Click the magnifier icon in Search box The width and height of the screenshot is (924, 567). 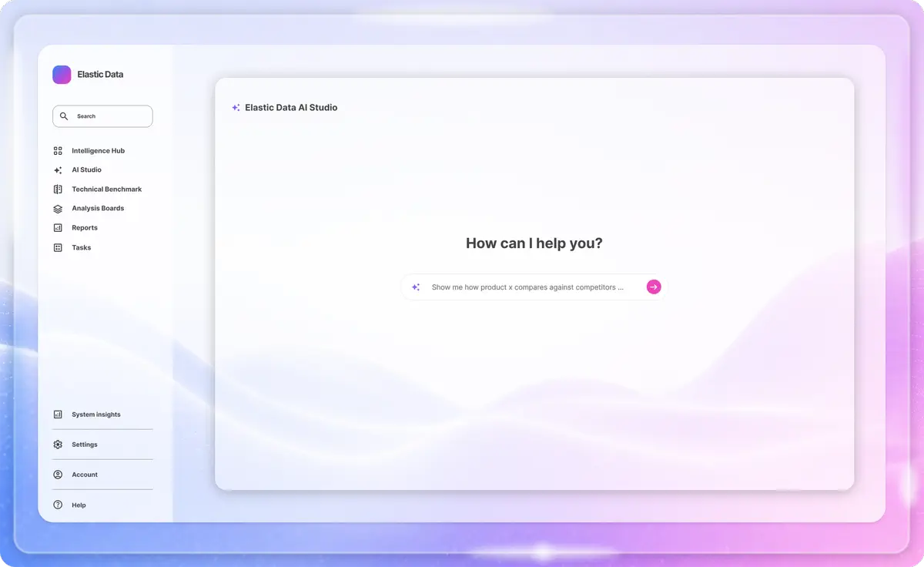tap(64, 116)
